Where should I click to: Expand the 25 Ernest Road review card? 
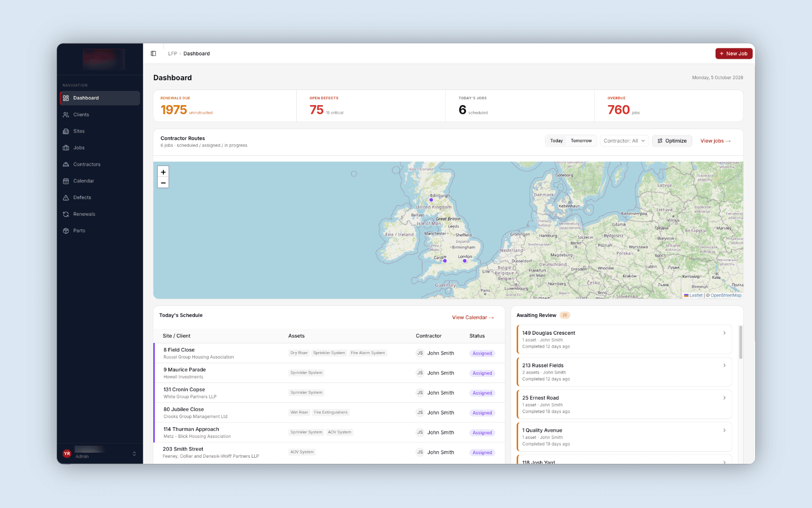tap(624, 404)
